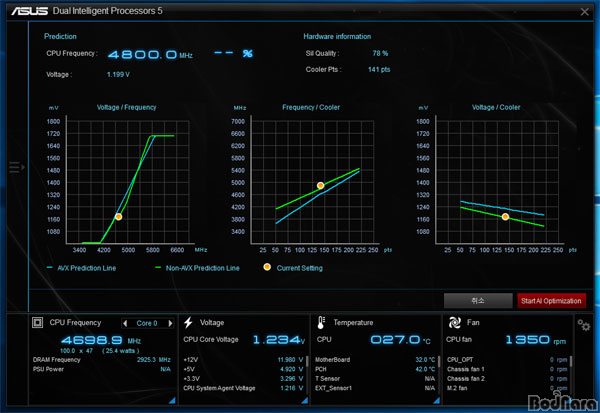Image resolution: width=600 pixels, height=413 pixels.
Task: Click the Sil Quality 78 % value
Action: point(380,53)
